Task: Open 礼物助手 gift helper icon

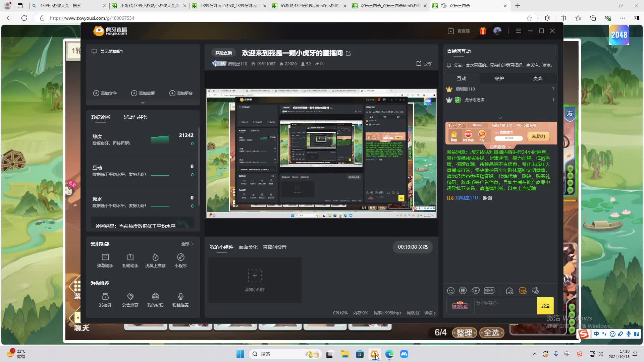Action: click(x=130, y=257)
